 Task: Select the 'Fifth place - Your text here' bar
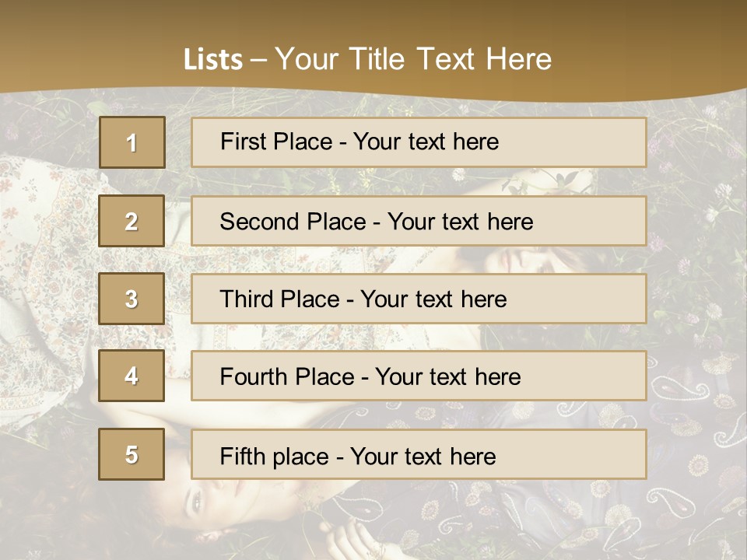[419, 454]
